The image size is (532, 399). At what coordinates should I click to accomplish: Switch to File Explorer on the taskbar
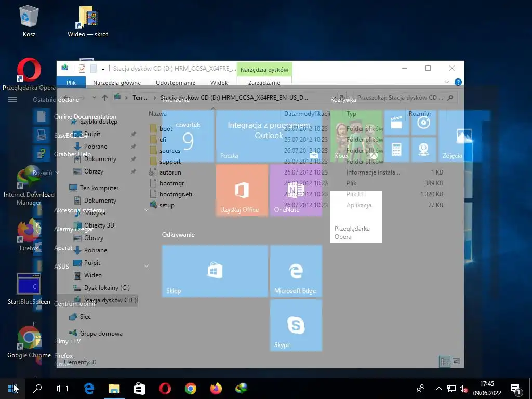tap(114, 389)
